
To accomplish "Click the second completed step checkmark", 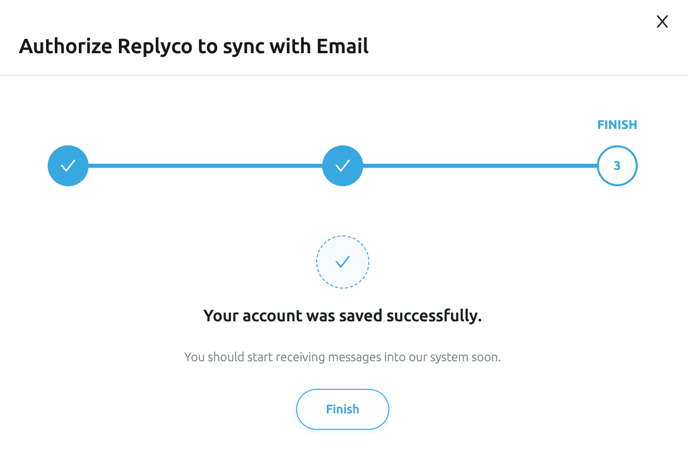I will (x=342, y=166).
